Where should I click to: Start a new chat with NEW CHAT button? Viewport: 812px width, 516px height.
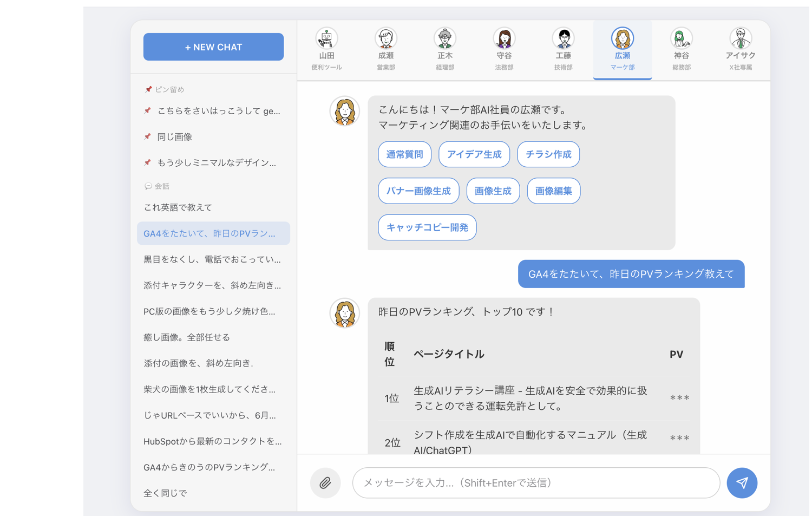213,47
